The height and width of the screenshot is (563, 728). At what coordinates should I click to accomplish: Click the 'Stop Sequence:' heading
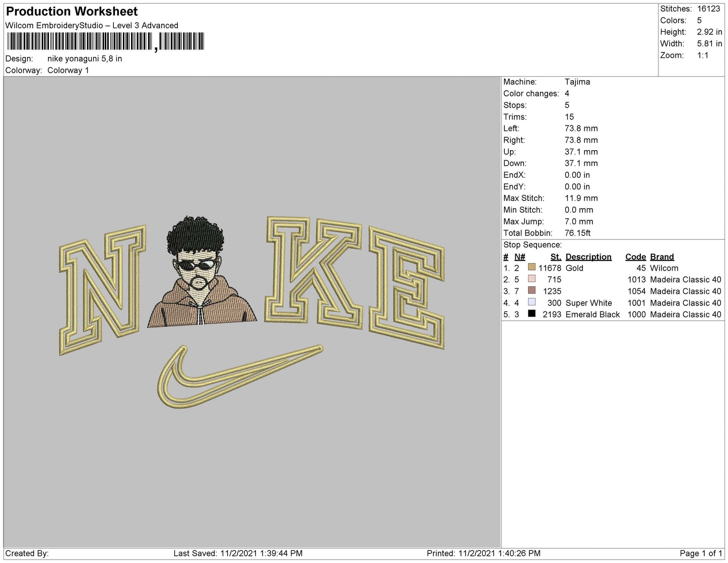coord(533,244)
